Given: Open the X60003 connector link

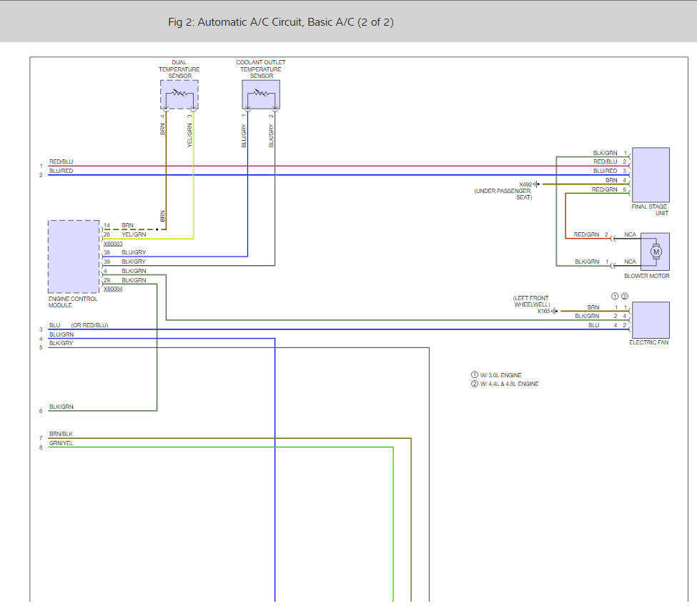Looking at the screenshot, I should click(x=113, y=244).
